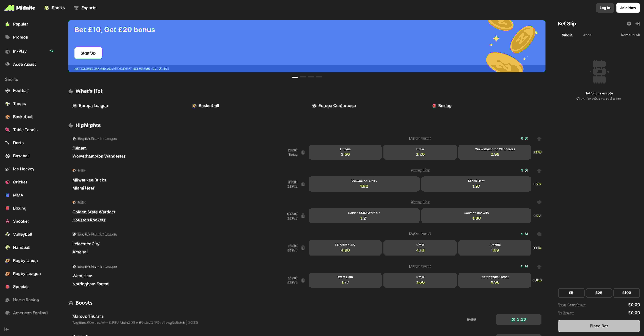
Task: Open bet slip settings gear
Action: pos(629,24)
